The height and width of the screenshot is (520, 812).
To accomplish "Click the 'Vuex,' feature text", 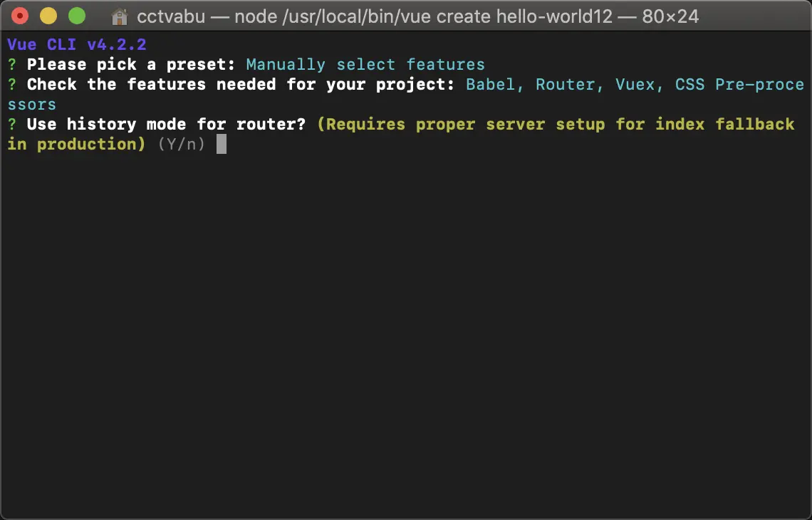I will pos(640,85).
